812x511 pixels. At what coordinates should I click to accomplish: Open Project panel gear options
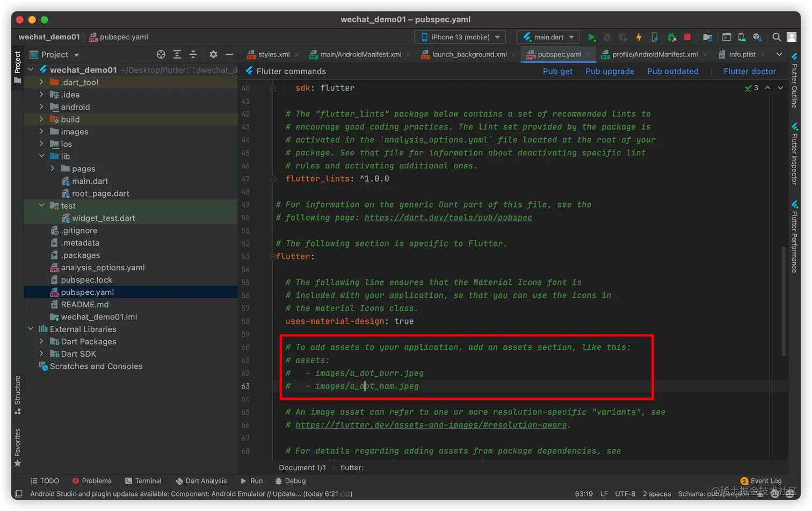point(213,54)
